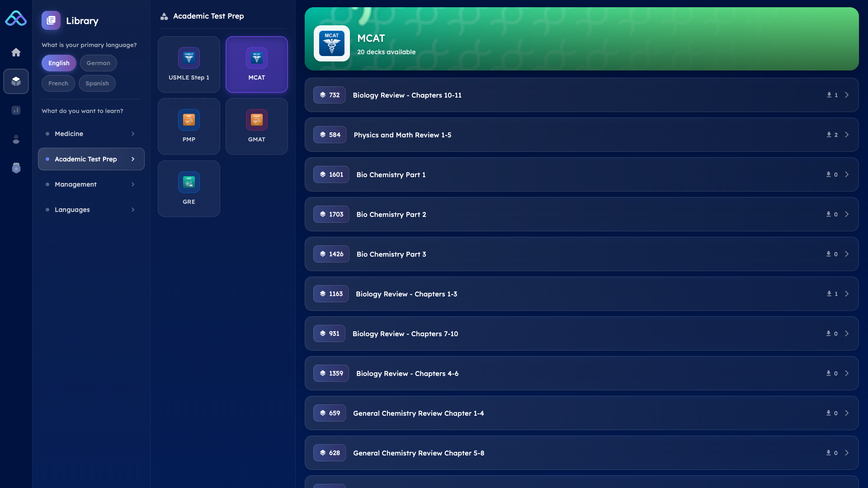The width and height of the screenshot is (868, 488).
Task: Select the USMLE Step 1 tile
Action: (x=189, y=65)
